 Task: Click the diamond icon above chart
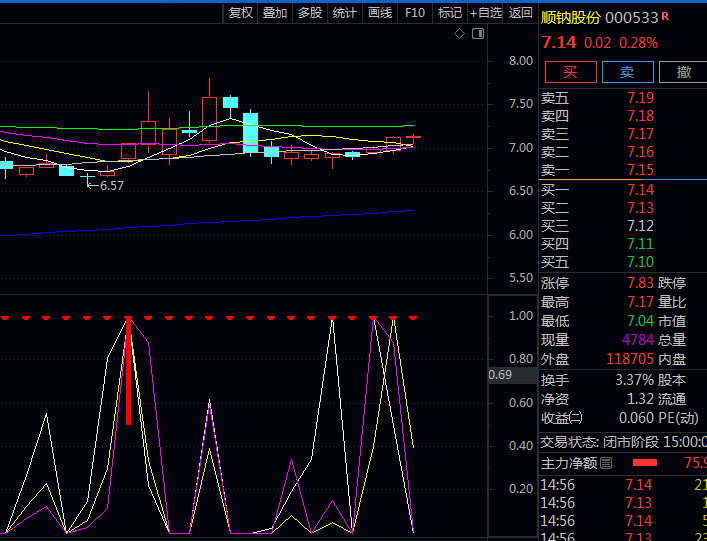tap(459, 34)
